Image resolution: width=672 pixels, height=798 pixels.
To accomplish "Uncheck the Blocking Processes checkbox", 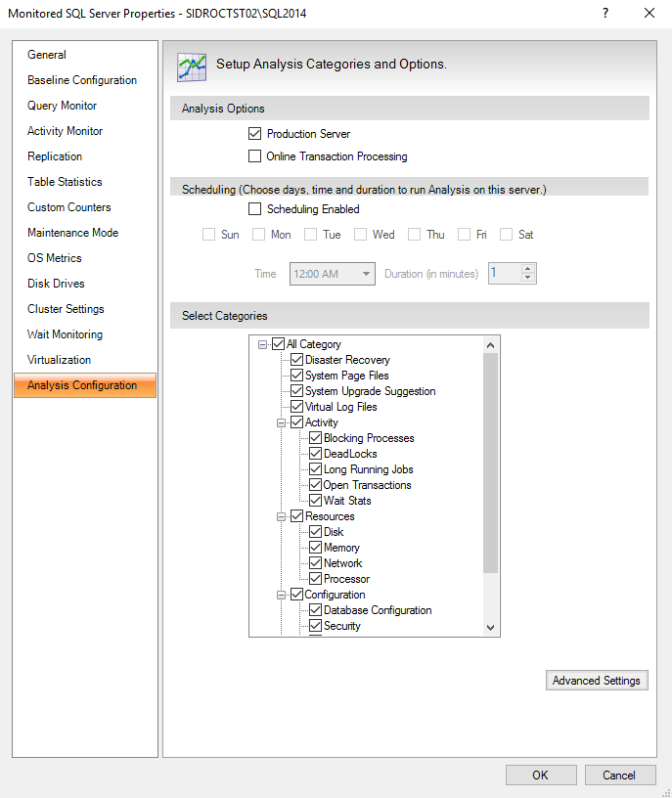I will coord(316,438).
